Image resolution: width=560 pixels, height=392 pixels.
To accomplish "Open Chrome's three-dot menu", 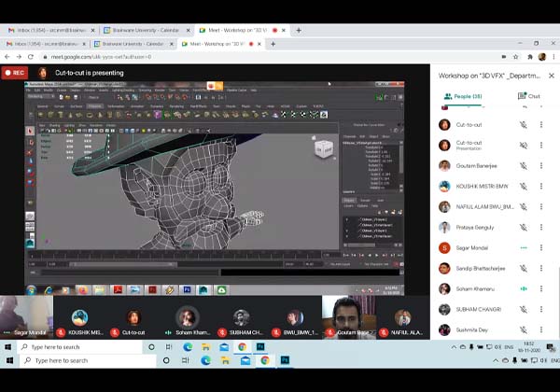I will pyautogui.click(x=553, y=57).
